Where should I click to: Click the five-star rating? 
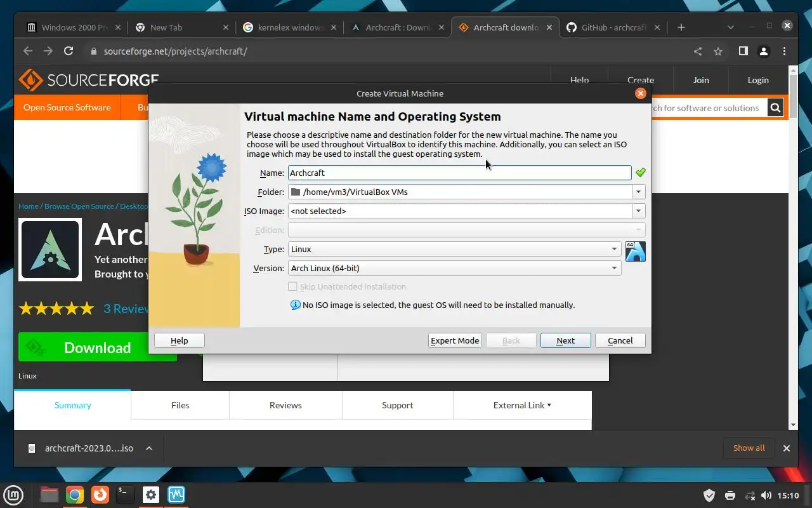pos(56,309)
